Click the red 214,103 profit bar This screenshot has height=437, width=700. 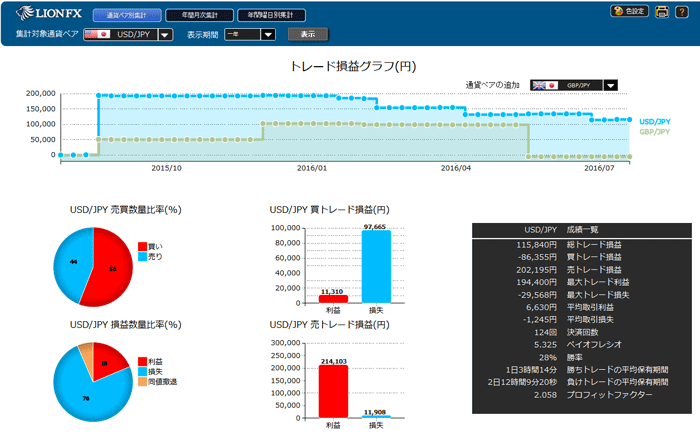point(333,391)
